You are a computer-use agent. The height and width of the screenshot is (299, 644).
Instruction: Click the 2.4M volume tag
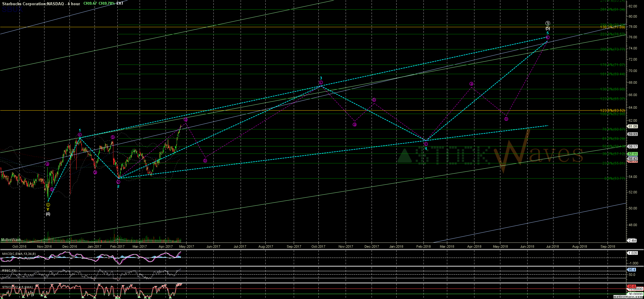click(x=632, y=241)
